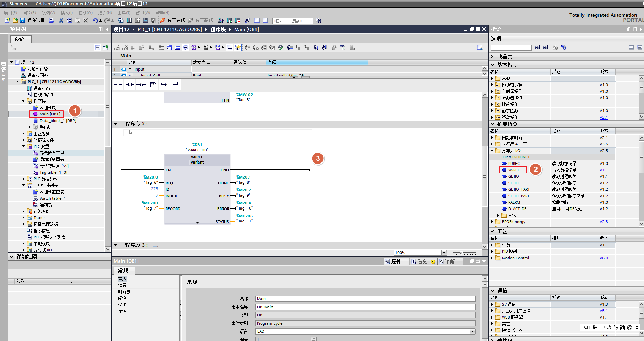Close all networks in editor
The image size is (644, 341).
pos(177,48)
